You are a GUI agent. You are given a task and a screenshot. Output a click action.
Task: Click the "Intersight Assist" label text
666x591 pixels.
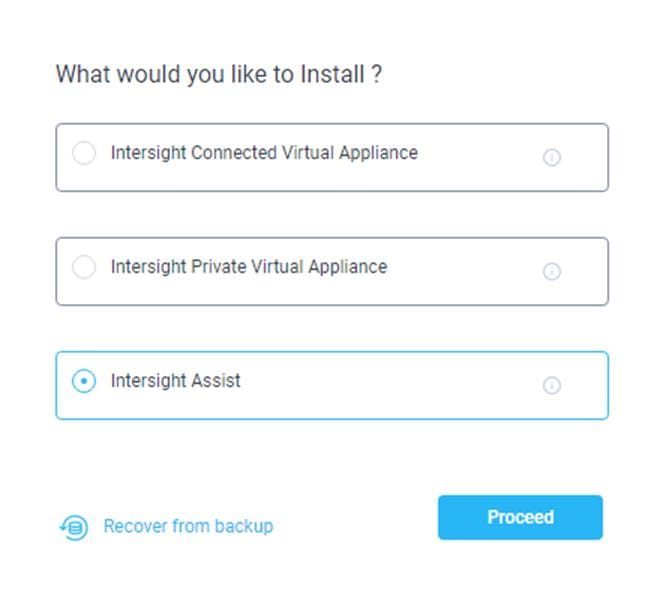175,382
